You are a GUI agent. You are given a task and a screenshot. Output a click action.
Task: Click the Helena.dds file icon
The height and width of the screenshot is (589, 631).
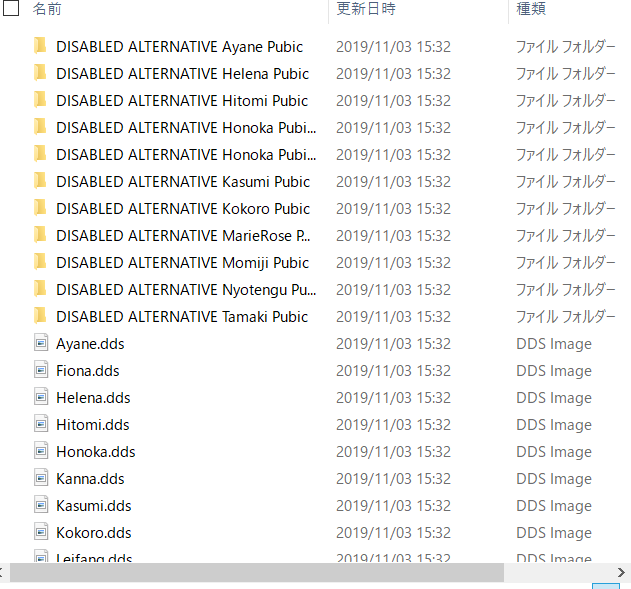tap(41, 397)
